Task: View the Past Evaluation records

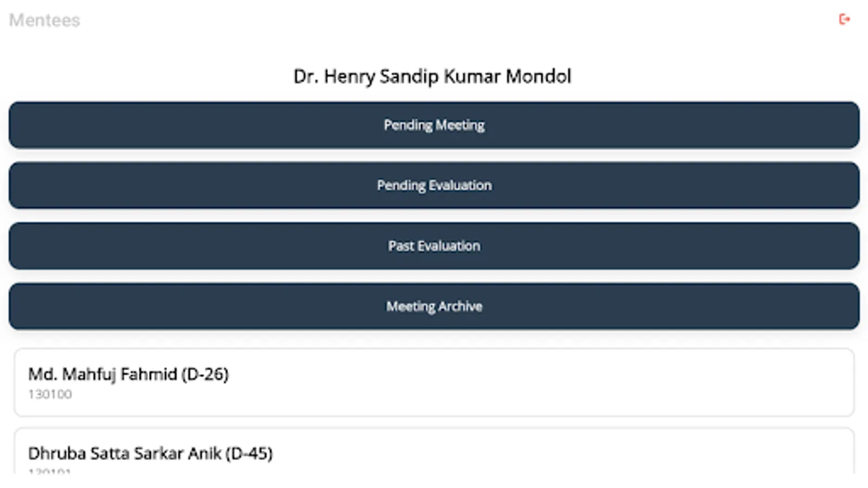Action: pos(434,246)
